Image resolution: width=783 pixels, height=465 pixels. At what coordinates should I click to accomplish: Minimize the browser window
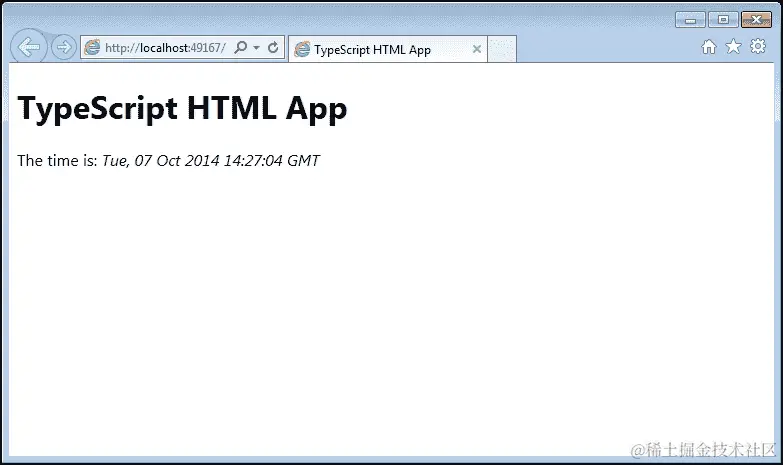click(690, 20)
